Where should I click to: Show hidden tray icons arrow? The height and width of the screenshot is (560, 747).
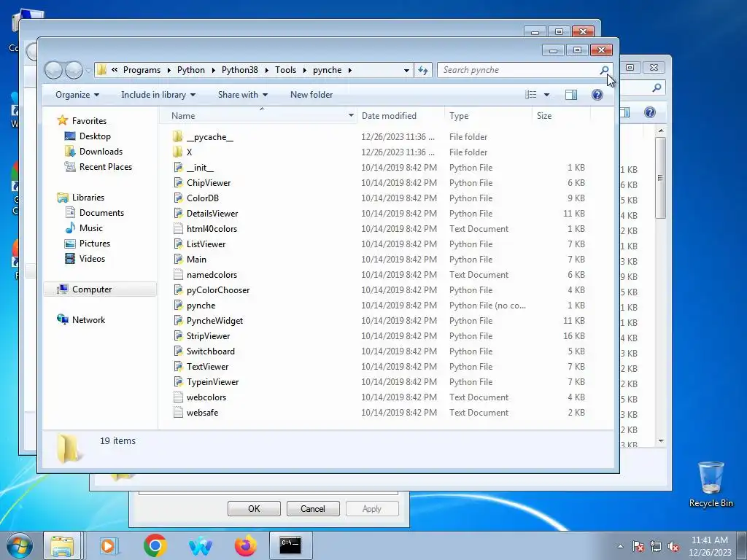coord(620,546)
